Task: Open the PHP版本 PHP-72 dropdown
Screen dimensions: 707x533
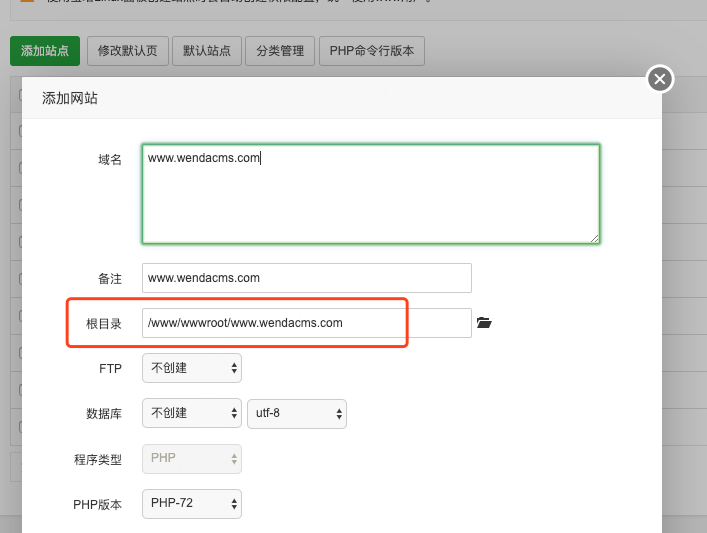Action: pos(192,504)
